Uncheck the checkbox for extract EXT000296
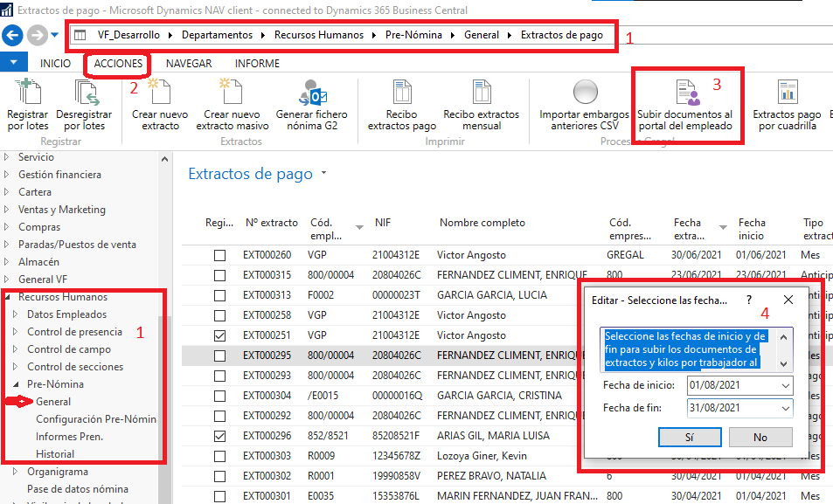 coord(220,436)
